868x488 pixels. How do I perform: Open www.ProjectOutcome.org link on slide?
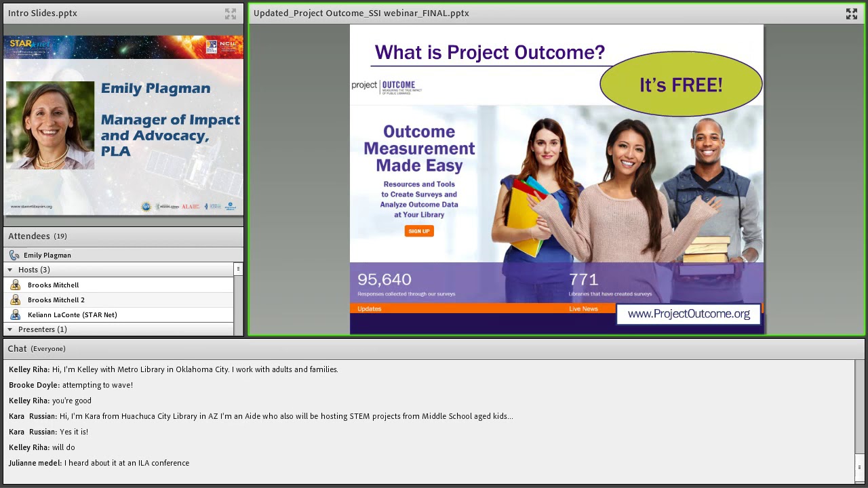[689, 314]
